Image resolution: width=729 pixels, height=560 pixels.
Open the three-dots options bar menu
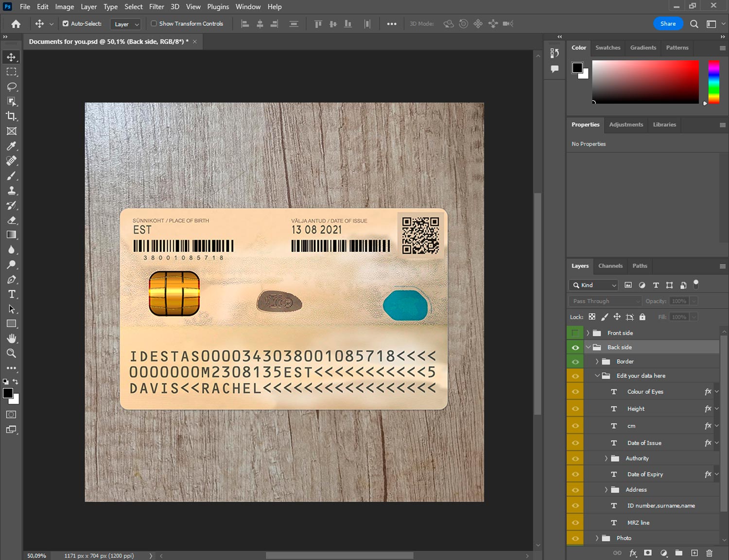391,24
